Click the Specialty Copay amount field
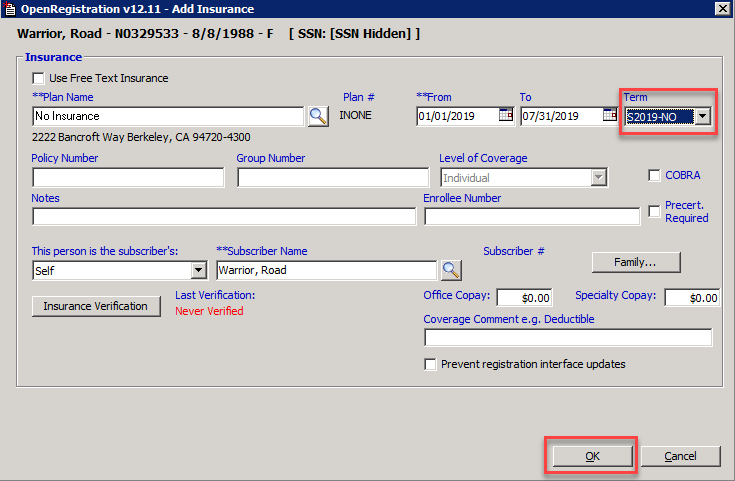 tap(692, 298)
